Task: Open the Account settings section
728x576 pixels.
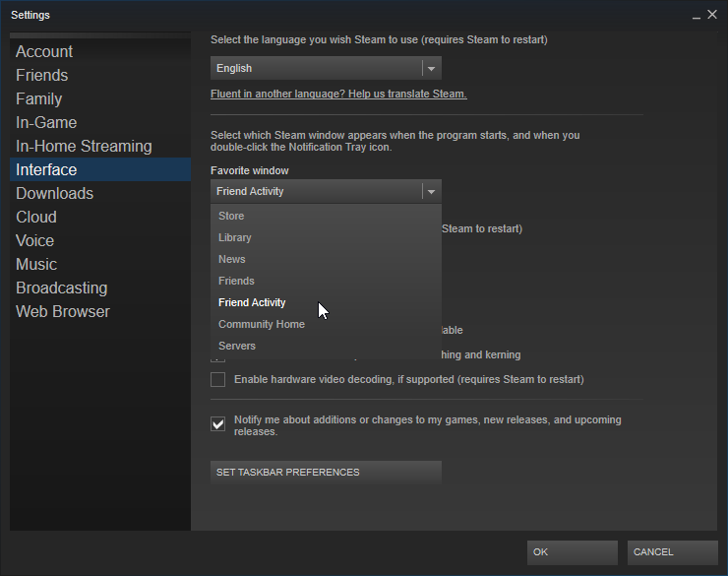Action: [x=100, y=51]
